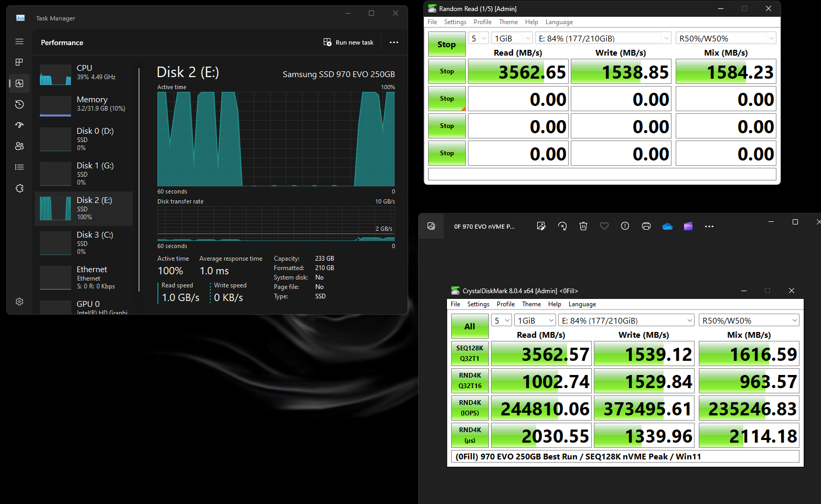Viewport: 821px width, 504px height.
Task: Click Run new task button
Action: [x=348, y=42]
